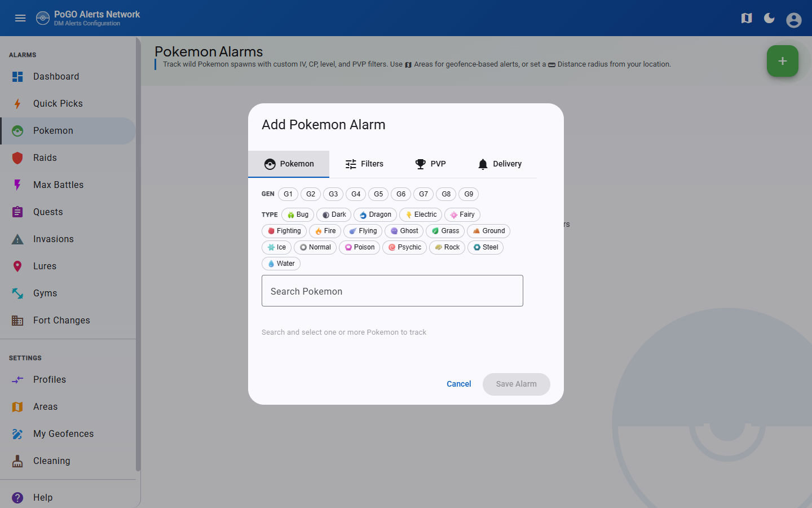Select the Fairy type chip
Screen dimensions: 812x508
pos(462,215)
